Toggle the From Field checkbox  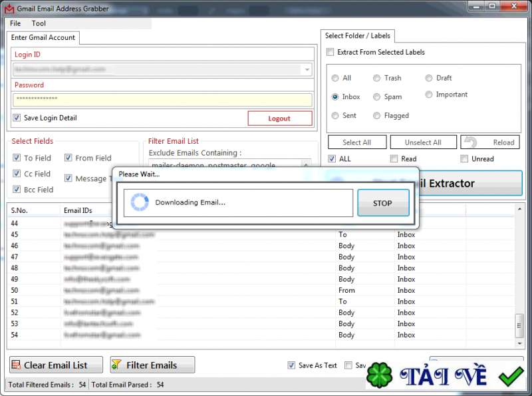tap(68, 158)
